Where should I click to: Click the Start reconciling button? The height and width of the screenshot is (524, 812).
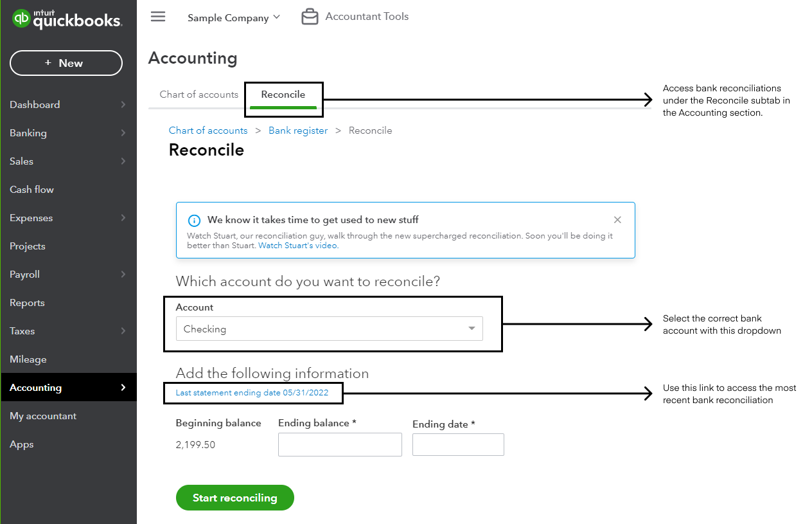click(235, 498)
